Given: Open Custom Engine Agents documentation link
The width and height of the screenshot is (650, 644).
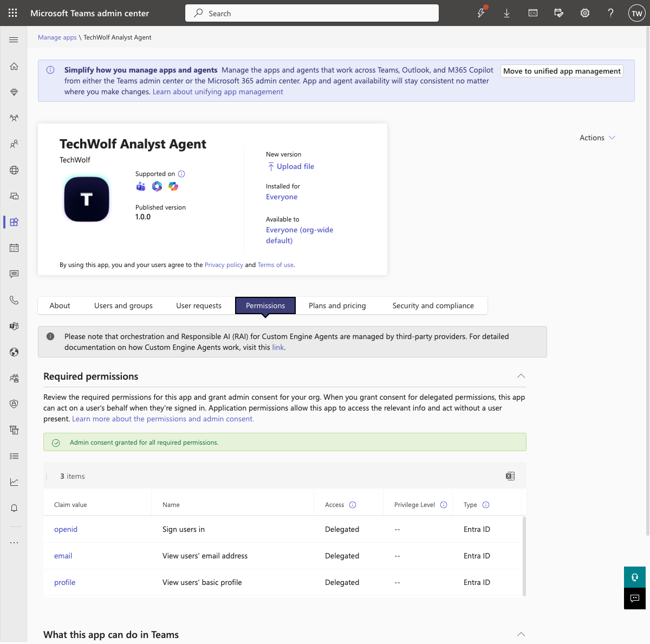Looking at the screenshot, I should [278, 347].
